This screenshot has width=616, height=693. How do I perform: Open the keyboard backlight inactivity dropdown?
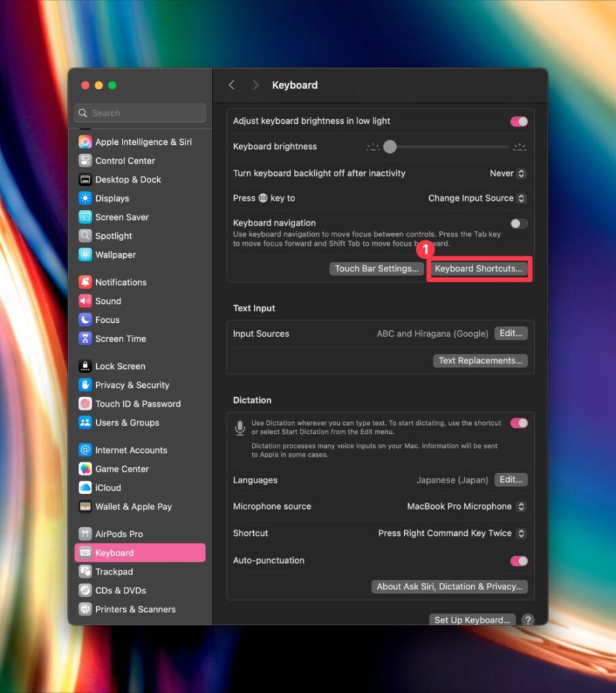tap(508, 173)
